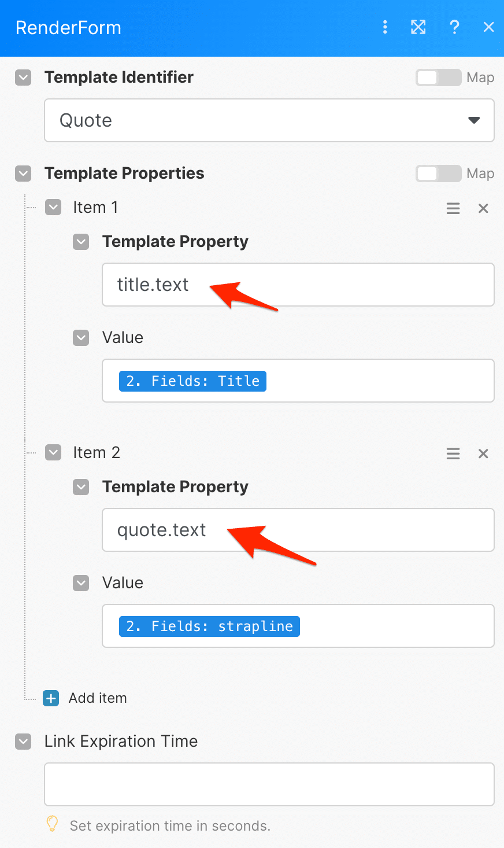Enable Map mode for Template Identifier
Viewport: 504px width, 848px height.
coord(438,77)
